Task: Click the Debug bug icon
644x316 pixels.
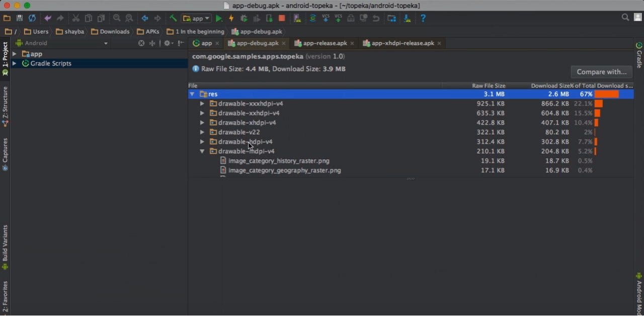Action: [x=244, y=18]
